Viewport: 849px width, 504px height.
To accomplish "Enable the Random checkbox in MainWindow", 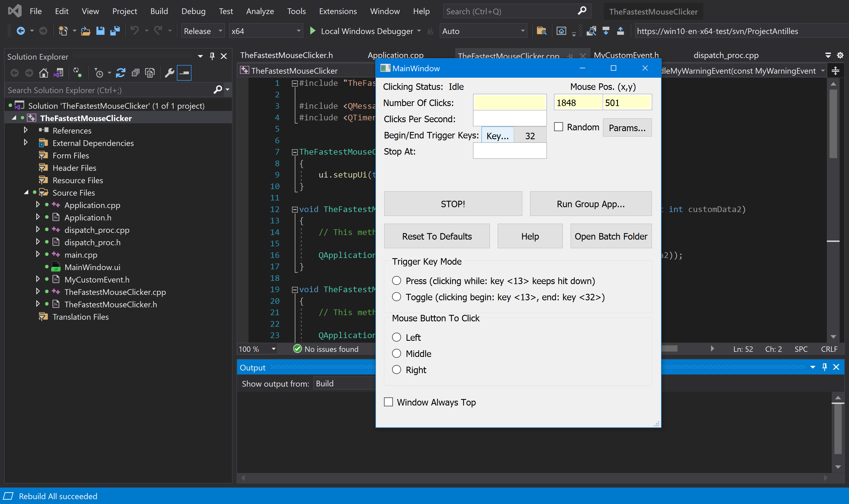I will tap(558, 127).
